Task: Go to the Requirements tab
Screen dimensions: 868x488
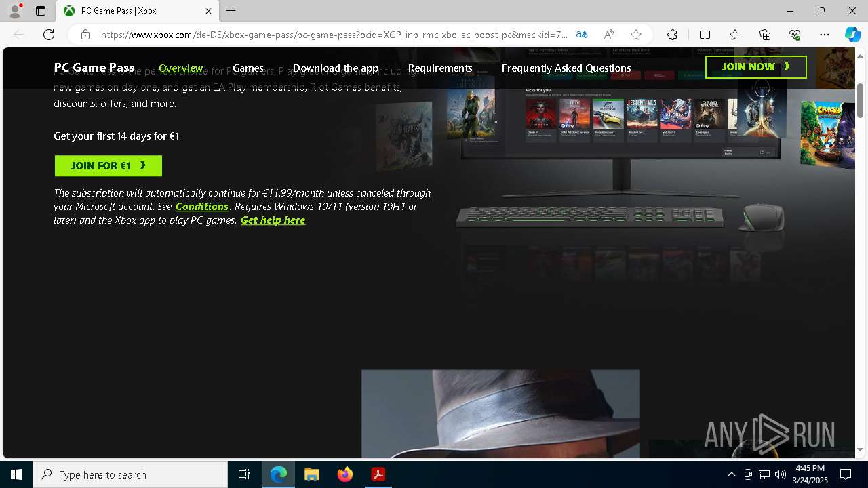Action: 440,68
